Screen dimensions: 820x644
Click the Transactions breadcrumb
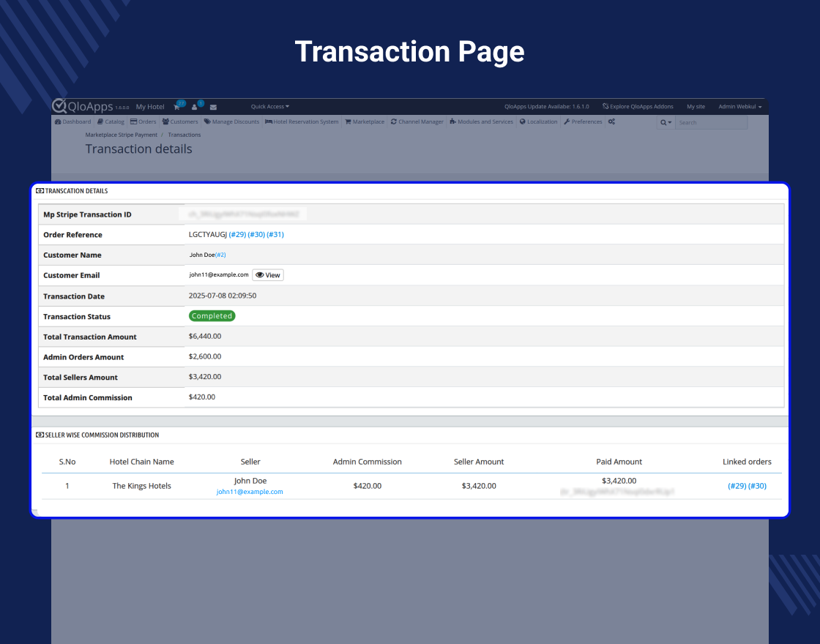pos(184,135)
